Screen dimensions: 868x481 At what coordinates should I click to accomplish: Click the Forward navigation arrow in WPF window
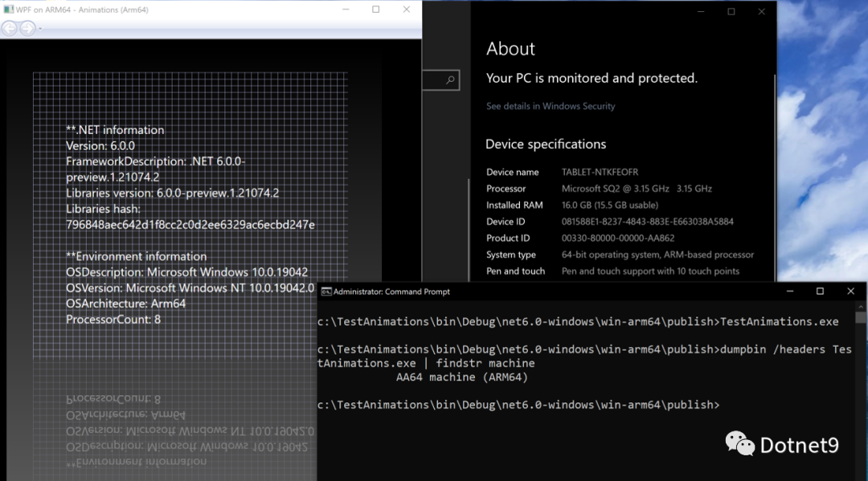pyautogui.click(x=27, y=28)
